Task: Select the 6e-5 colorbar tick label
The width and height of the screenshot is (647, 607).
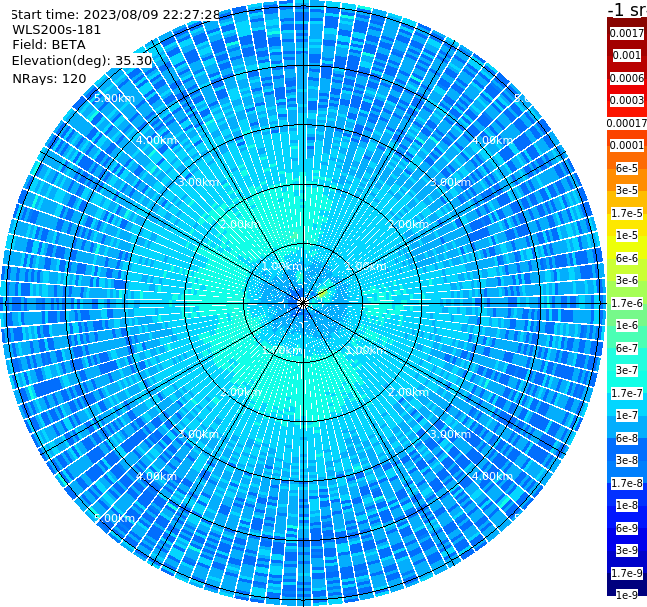Action: (x=627, y=168)
